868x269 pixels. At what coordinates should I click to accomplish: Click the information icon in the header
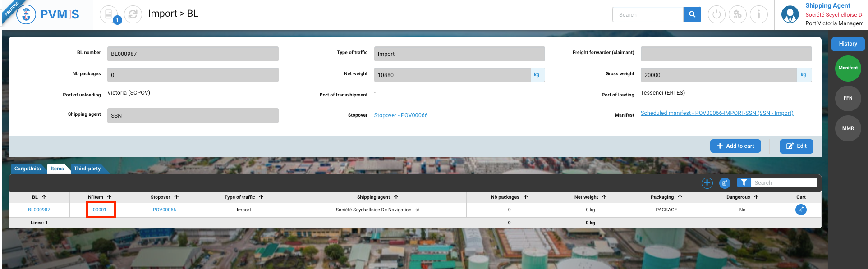click(759, 15)
